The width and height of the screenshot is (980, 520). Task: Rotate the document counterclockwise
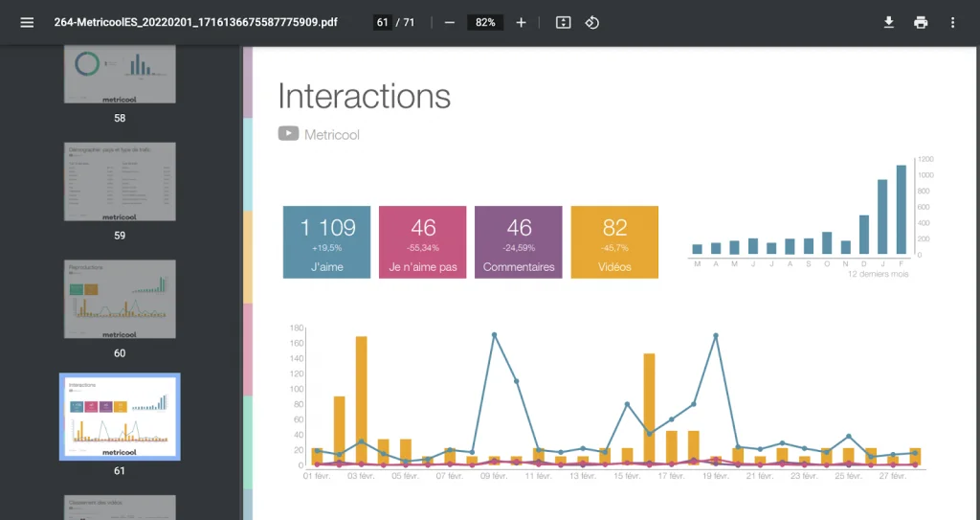click(591, 23)
